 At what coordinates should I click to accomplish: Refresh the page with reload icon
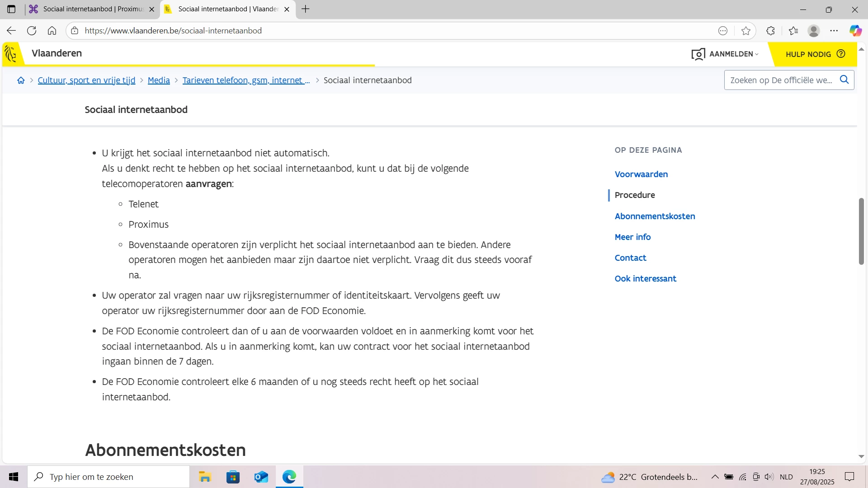click(32, 31)
